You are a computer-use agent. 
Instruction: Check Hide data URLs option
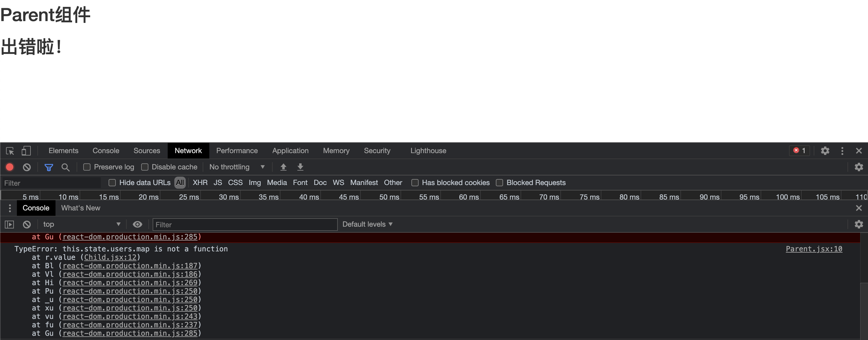tap(112, 182)
